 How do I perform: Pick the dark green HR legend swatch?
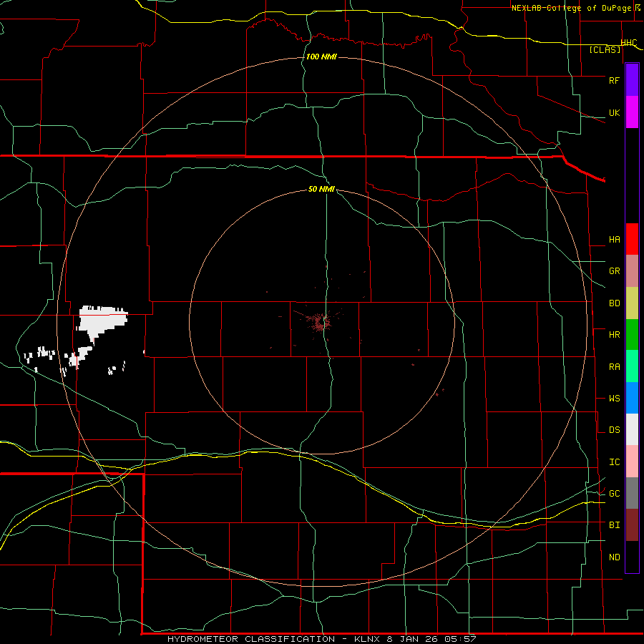(x=632, y=335)
